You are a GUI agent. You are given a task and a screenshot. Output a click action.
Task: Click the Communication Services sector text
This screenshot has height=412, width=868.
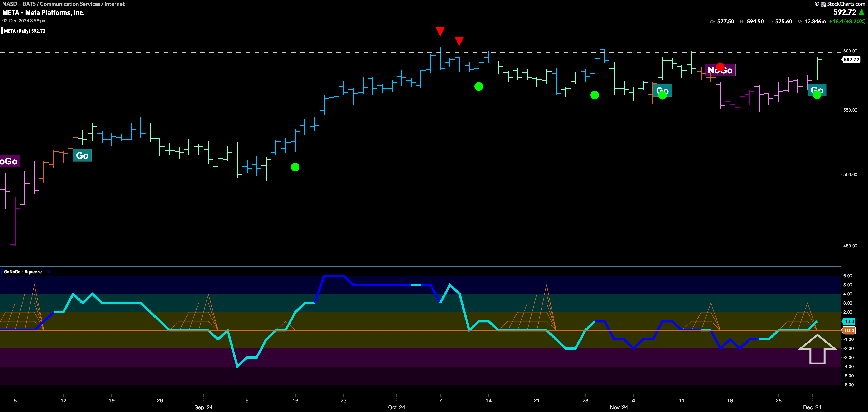pos(70,4)
